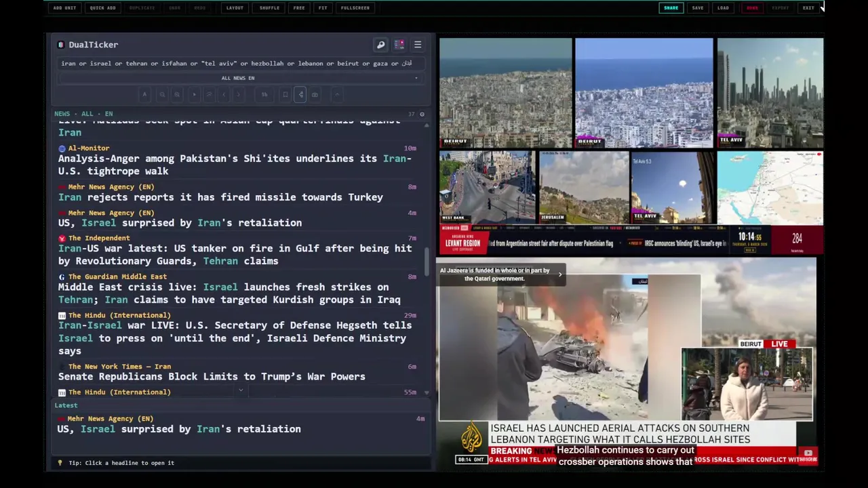Image resolution: width=868 pixels, height=488 pixels.
Task: Open the second BEIRUT webcam thumbnail
Action: (x=644, y=93)
